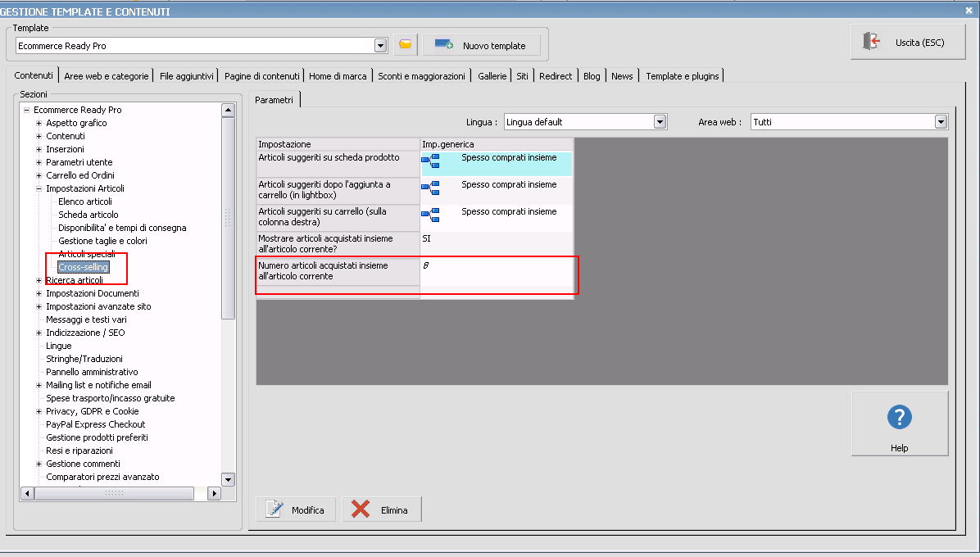Close the Gestione Template window with X
This screenshot has width=980, height=557.
pyautogui.click(x=969, y=10)
